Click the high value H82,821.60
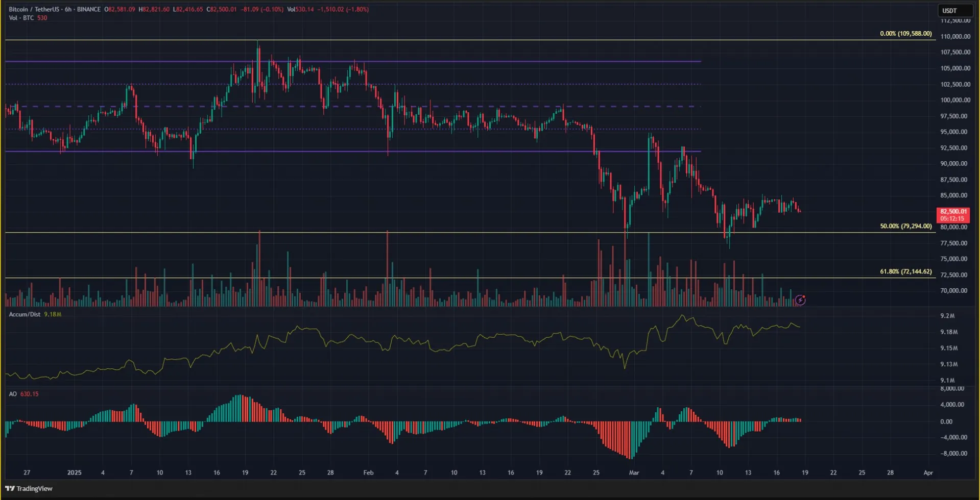The image size is (980, 500). point(154,9)
